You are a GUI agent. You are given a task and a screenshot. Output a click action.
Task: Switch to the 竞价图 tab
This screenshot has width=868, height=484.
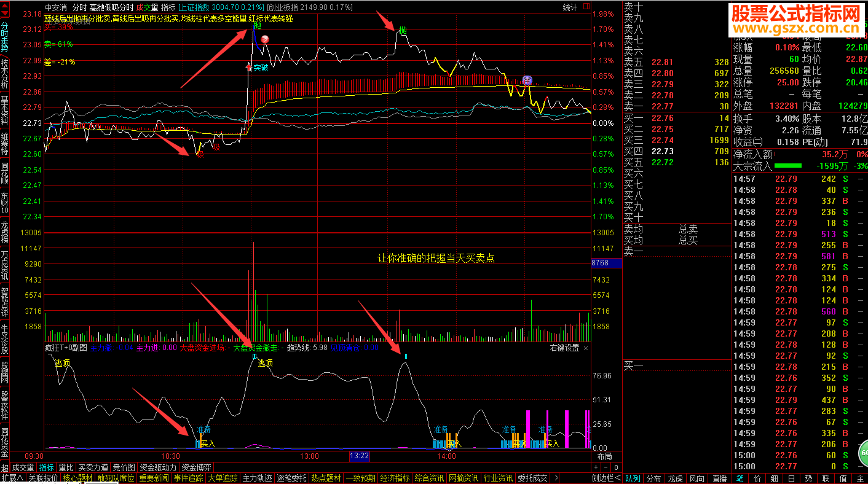point(124,468)
